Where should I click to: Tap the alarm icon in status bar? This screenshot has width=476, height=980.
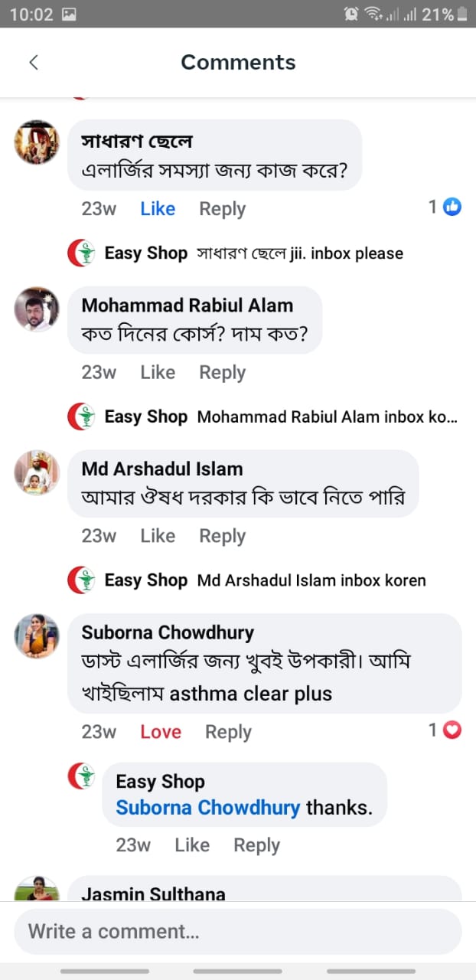[351, 14]
